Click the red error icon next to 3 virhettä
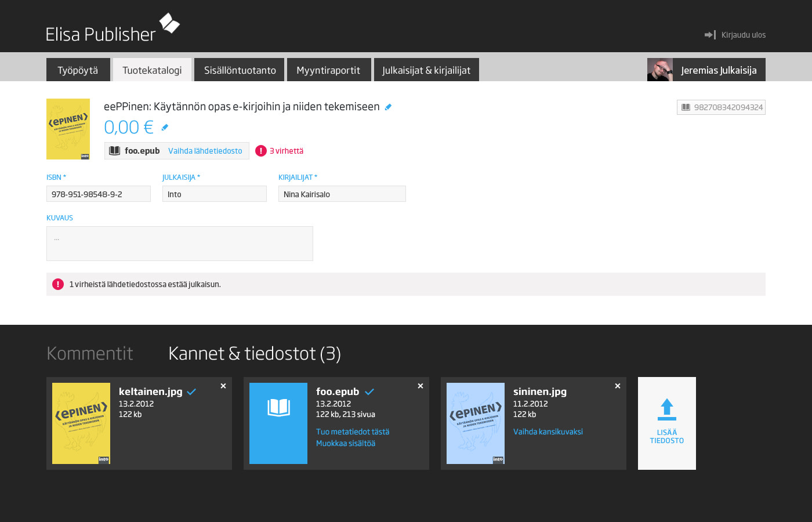Viewport: 812px width, 522px height. (x=261, y=151)
